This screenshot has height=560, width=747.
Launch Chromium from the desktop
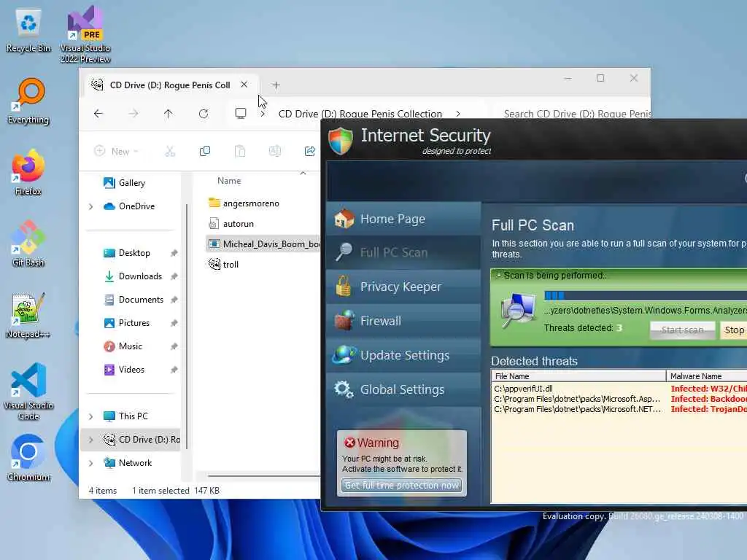click(28, 458)
